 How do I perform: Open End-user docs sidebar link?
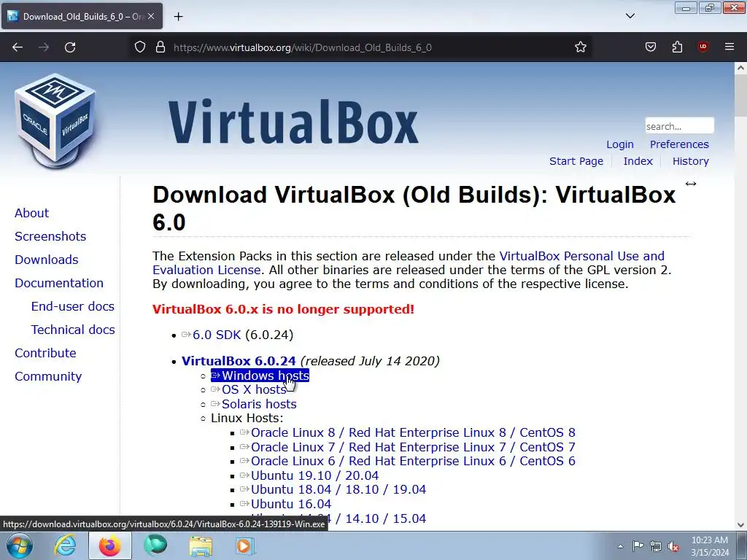73,306
